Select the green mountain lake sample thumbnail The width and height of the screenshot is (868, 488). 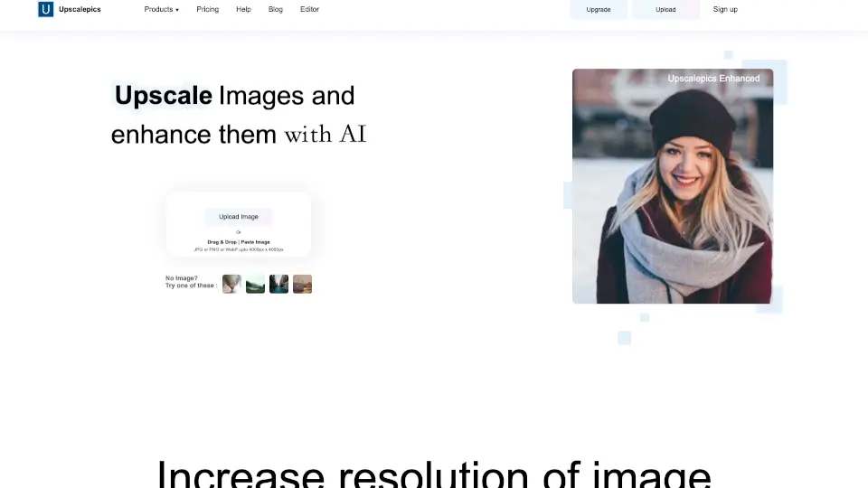(x=255, y=284)
